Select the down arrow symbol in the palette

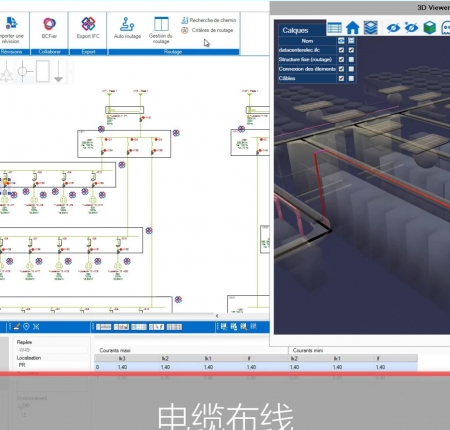click(x=59, y=71)
